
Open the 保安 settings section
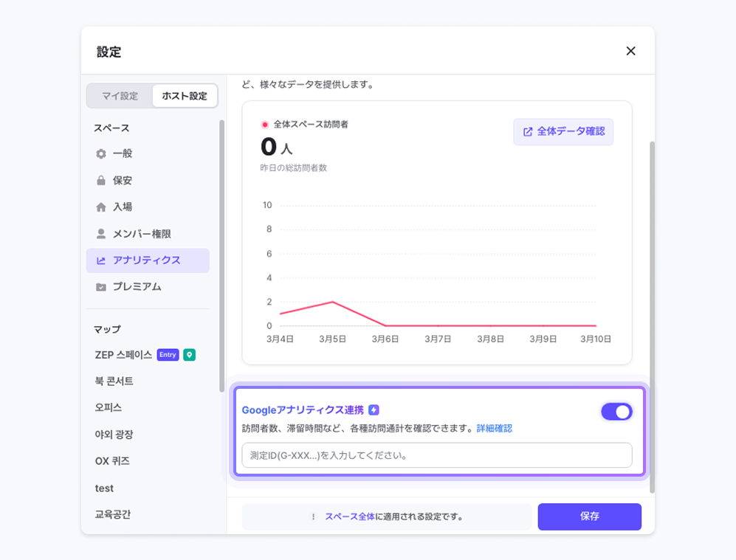click(x=148, y=181)
